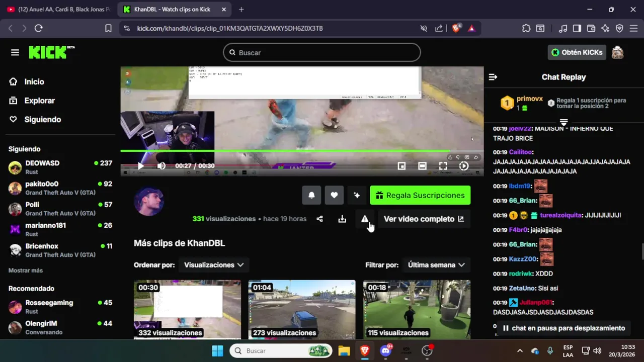Open Filtrar por Última semana dropdown
The width and height of the screenshot is (644, 362).
(436, 265)
